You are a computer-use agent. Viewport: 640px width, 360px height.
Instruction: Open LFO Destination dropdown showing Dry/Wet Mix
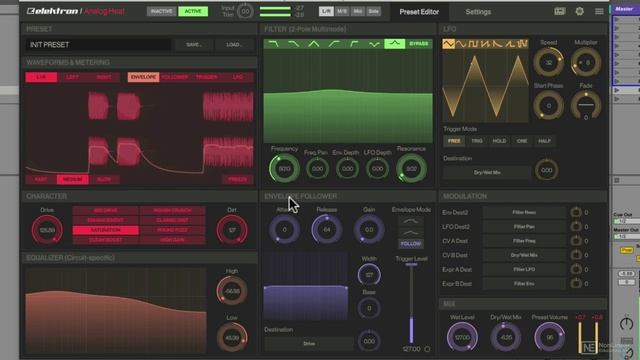click(x=487, y=173)
